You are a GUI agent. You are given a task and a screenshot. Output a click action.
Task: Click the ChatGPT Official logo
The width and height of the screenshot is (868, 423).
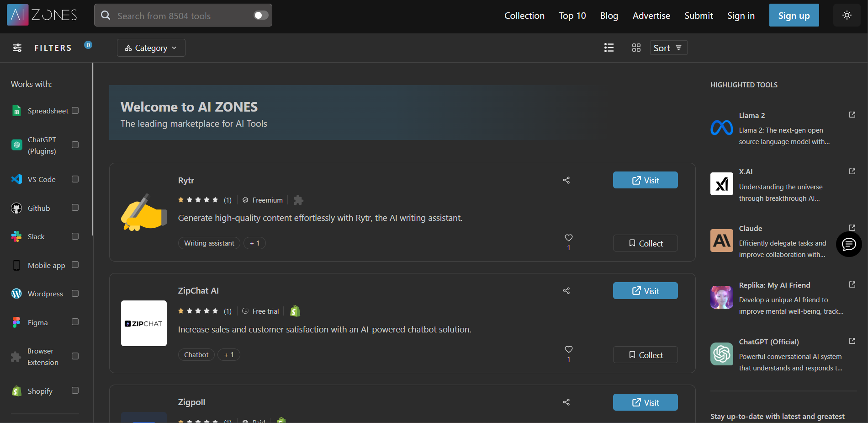tap(722, 354)
